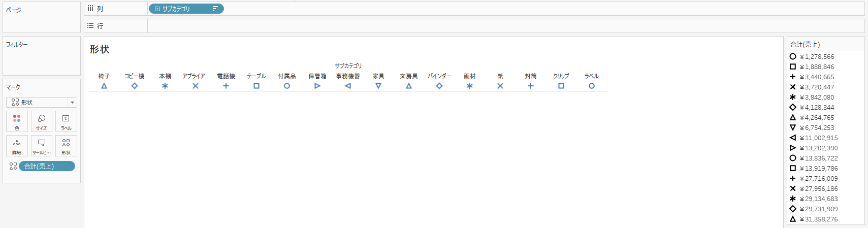
Task: Select the right-pointing triangle under 保管箱
Action: (x=317, y=86)
